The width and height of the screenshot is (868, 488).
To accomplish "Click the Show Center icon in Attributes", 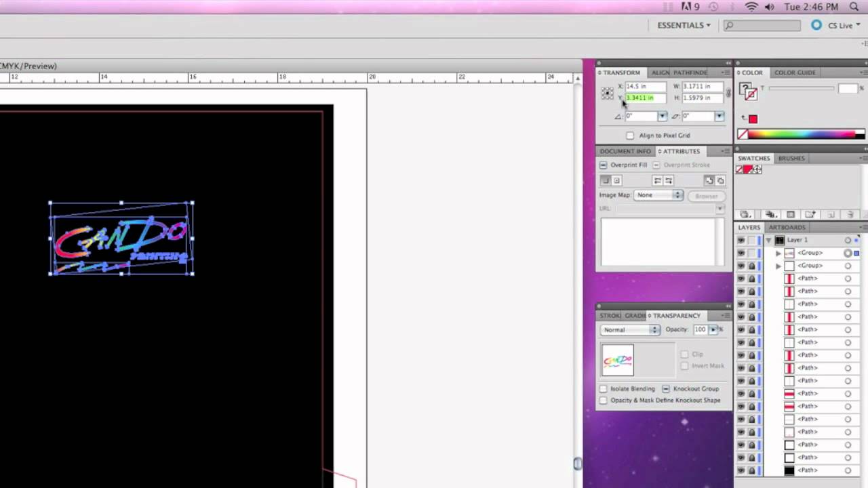I will 616,180.
